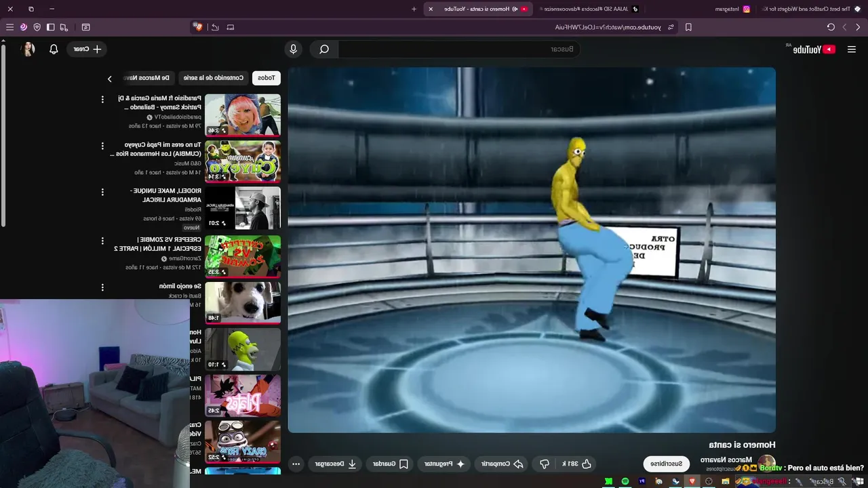Click the Compartir button
Viewport: 868px width, 488px height.
point(502,464)
